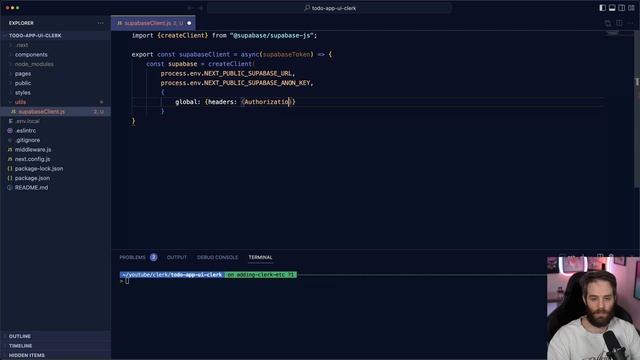Open package.json in the explorer

tap(32, 178)
